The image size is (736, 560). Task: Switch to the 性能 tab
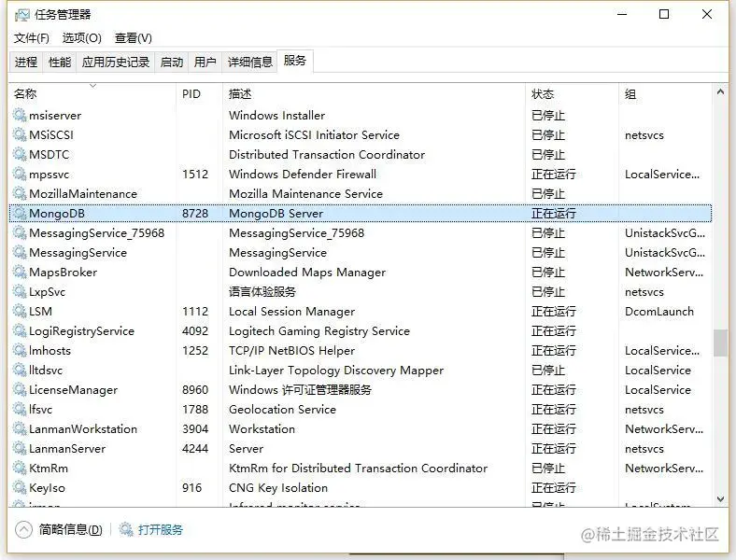(x=60, y=62)
